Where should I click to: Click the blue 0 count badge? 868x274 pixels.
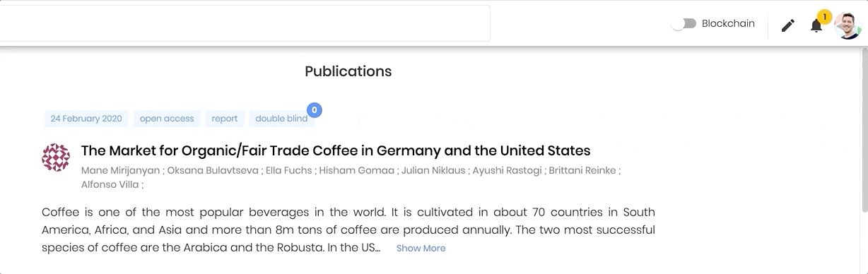click(x=315, y=110)
